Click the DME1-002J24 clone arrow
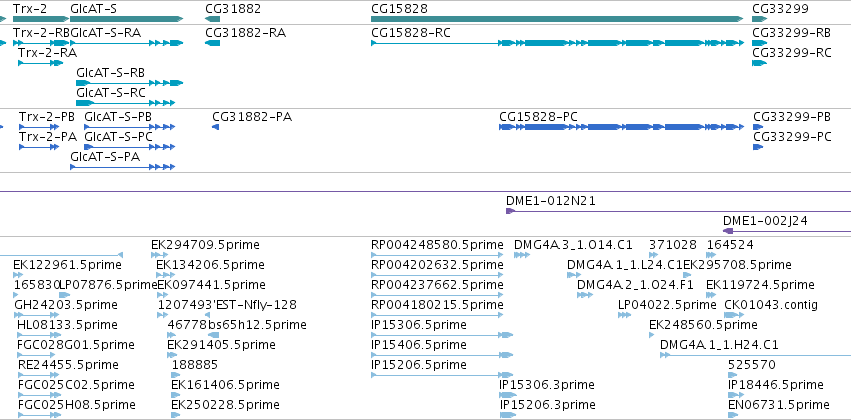The image size is (851, 420). [x=787, y=231]
